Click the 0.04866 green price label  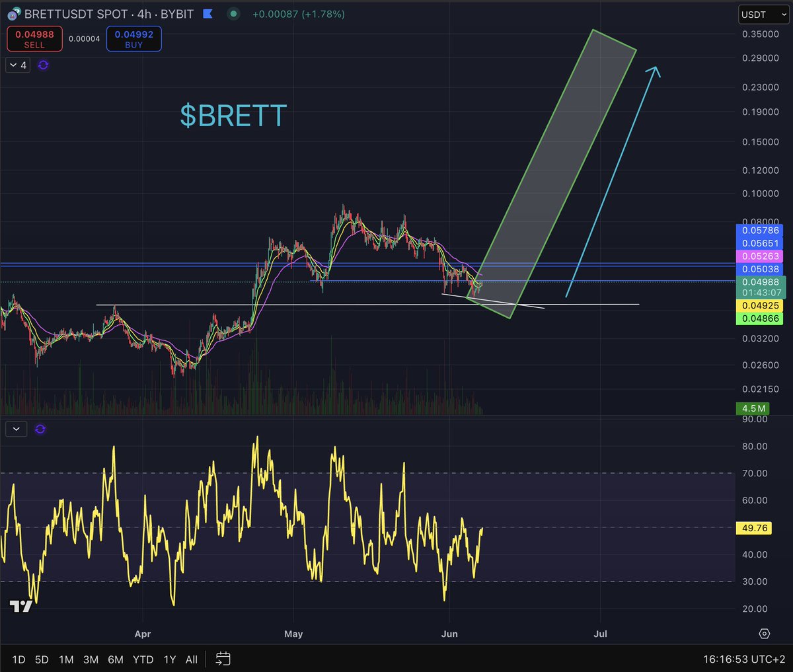[x=761, y=318]
